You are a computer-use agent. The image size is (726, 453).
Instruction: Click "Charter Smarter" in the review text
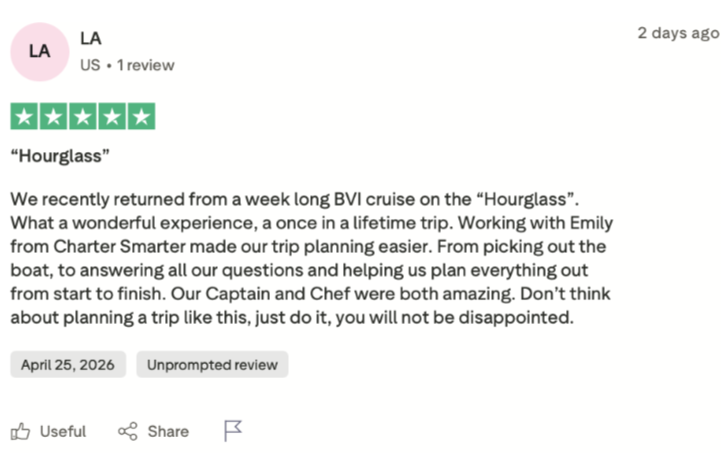click(119, 246)
